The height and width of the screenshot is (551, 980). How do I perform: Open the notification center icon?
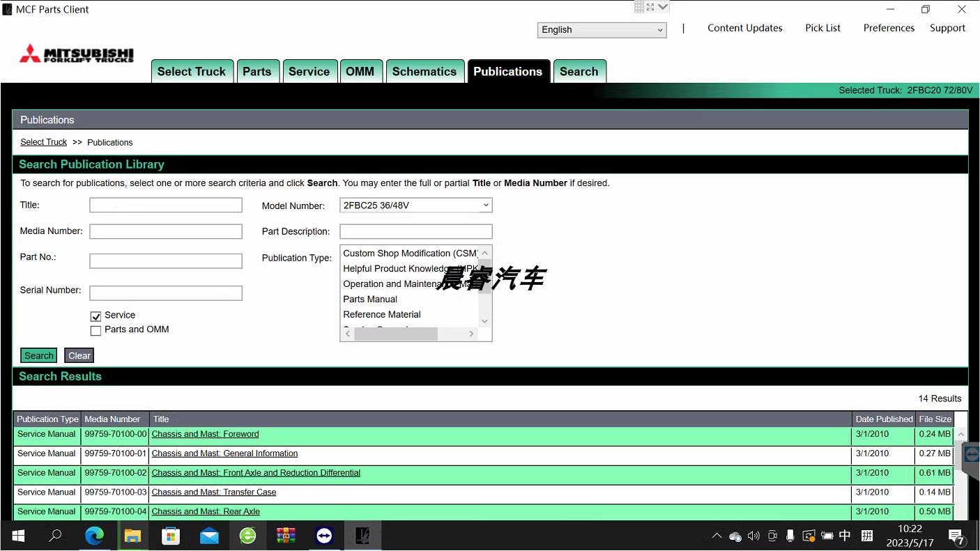956,536
